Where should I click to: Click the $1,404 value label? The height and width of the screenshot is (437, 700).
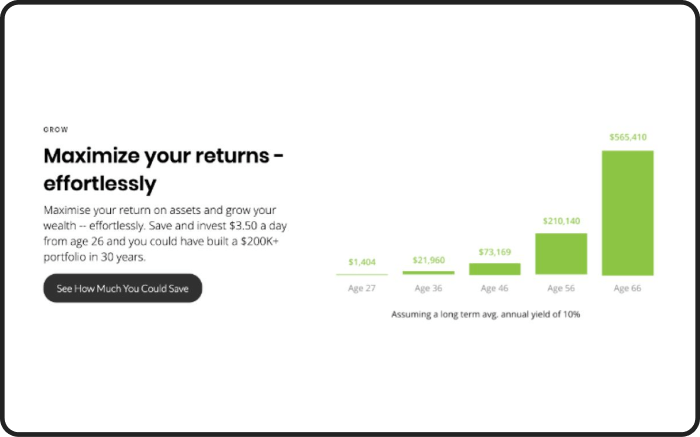[362, 262]
